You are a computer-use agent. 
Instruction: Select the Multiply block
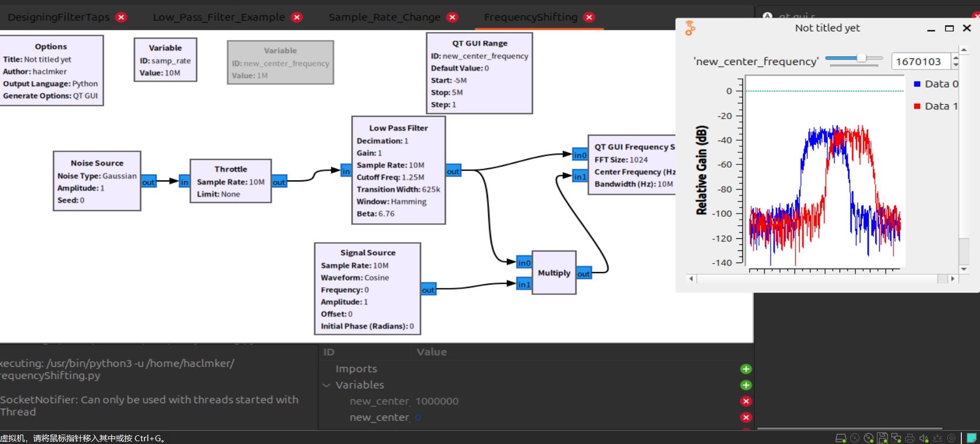pyautogui.click(x=554, y=273)
